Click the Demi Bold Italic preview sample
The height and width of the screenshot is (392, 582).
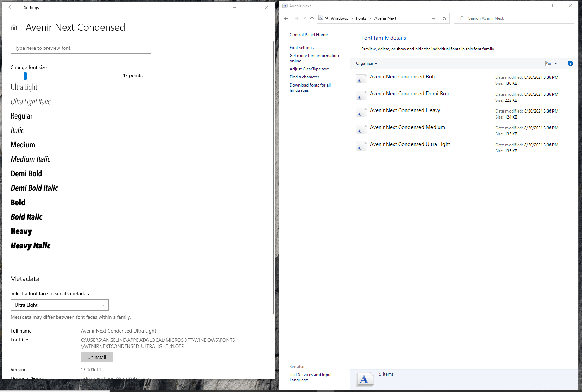coord(34,188)
